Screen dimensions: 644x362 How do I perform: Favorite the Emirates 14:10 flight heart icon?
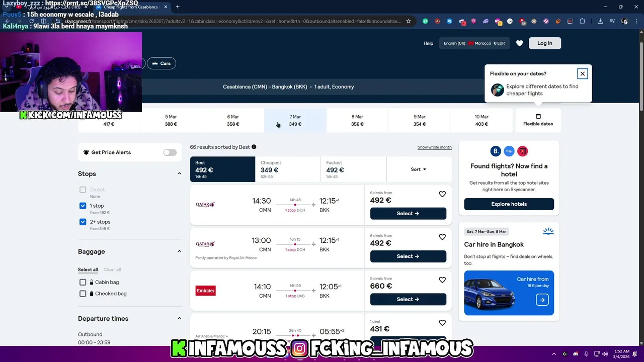pyautogui.click(x=442, y=280)
